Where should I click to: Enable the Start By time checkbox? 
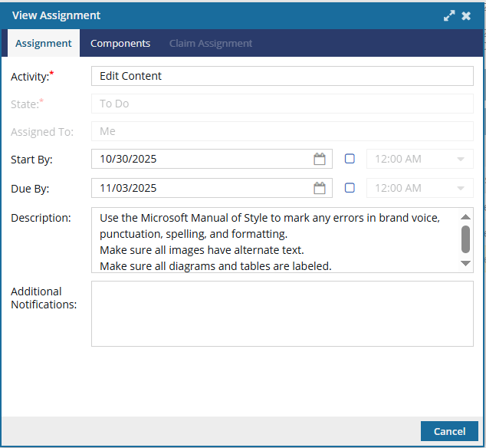(x=350, y=159)
